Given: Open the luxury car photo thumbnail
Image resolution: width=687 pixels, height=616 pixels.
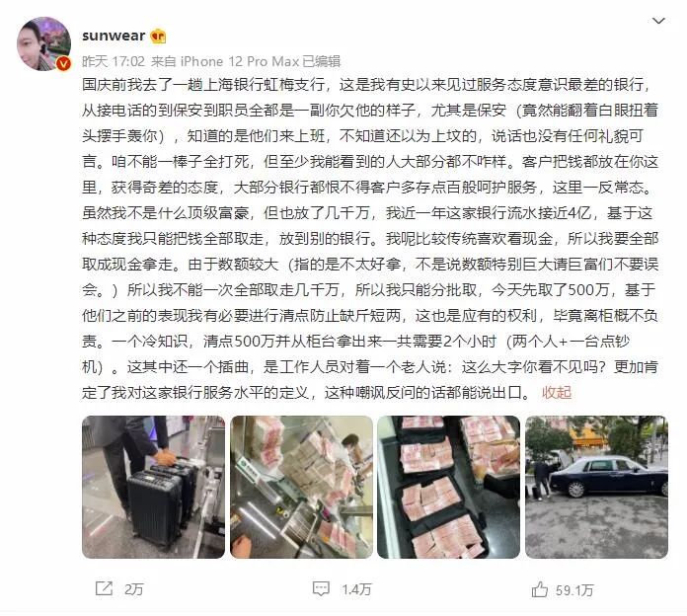Looking at the screenshot, I should [x=597, y=487].
